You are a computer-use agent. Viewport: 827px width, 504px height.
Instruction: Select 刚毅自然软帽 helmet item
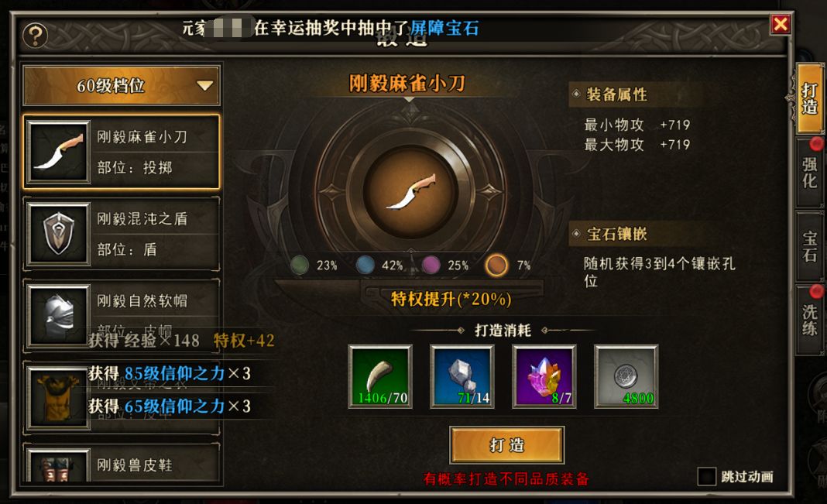coord(122,316)
